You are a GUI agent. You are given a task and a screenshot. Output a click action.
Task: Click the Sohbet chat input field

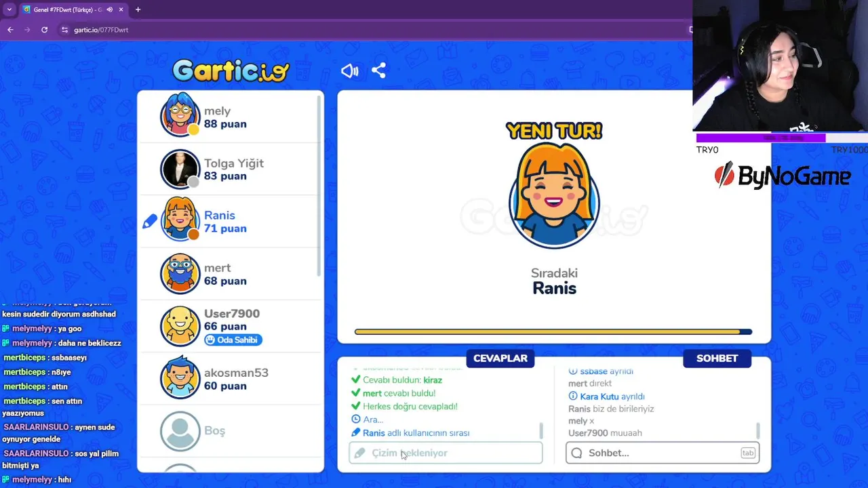point(663,453)
